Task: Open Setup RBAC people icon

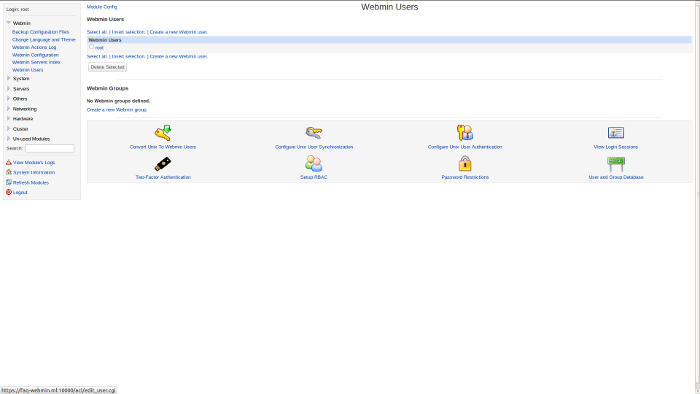Action: pos(314,164)
